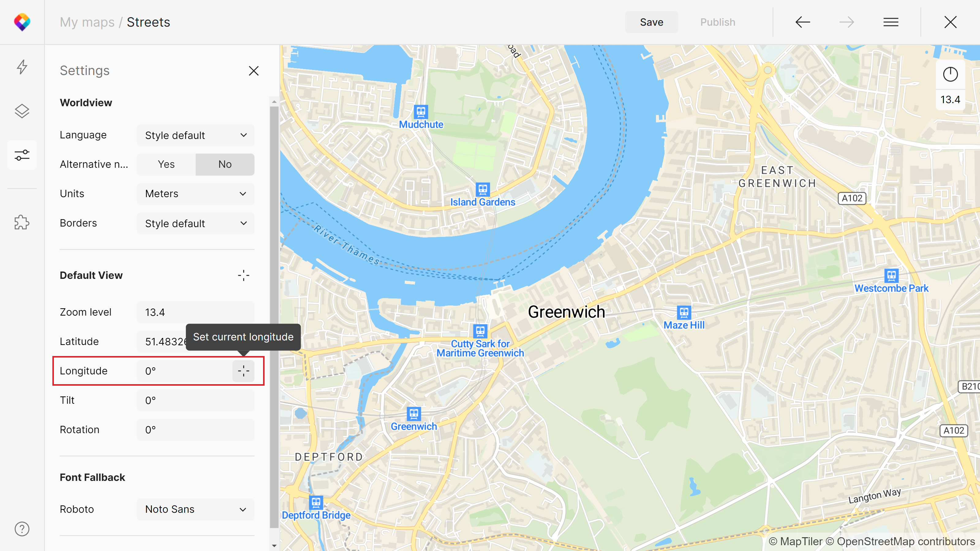
Task: Set Alternative names to No
Action: tap(225, 164)
